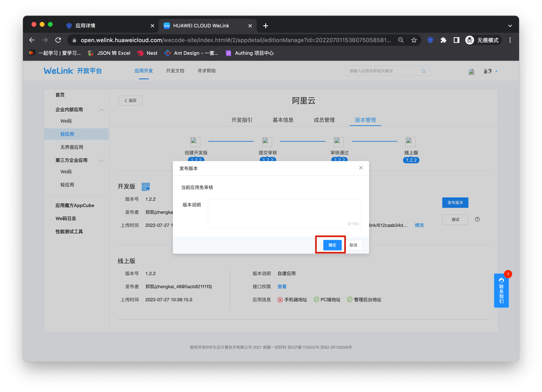This screenshot has height=392, width=542.
Task: Select 无界面应用 in the sidebar
Action: 72,147
